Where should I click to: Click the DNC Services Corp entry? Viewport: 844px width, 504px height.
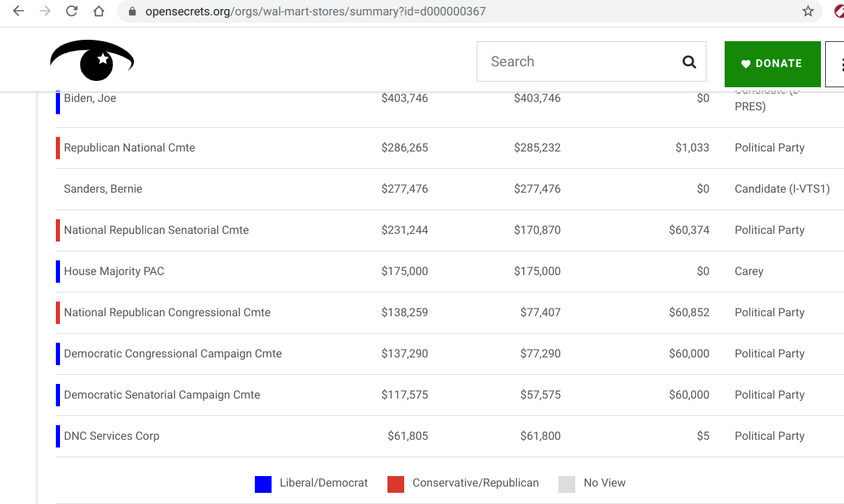(x=112, y=436)
